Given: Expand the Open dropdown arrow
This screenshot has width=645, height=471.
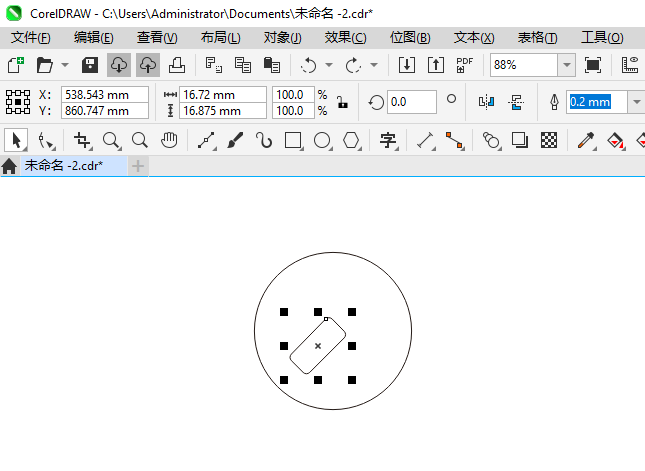Looking at the screenshot, I should click(x=65, y=65).
